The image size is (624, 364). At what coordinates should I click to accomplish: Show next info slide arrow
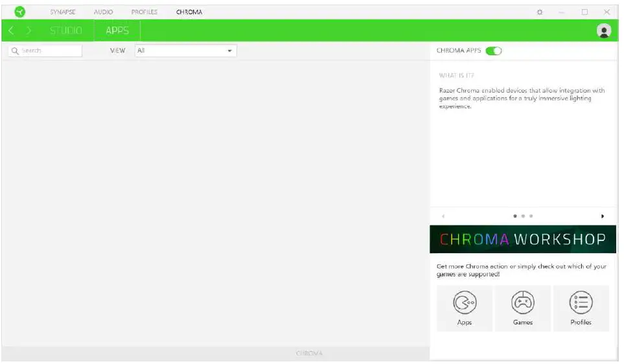(603, 216)
